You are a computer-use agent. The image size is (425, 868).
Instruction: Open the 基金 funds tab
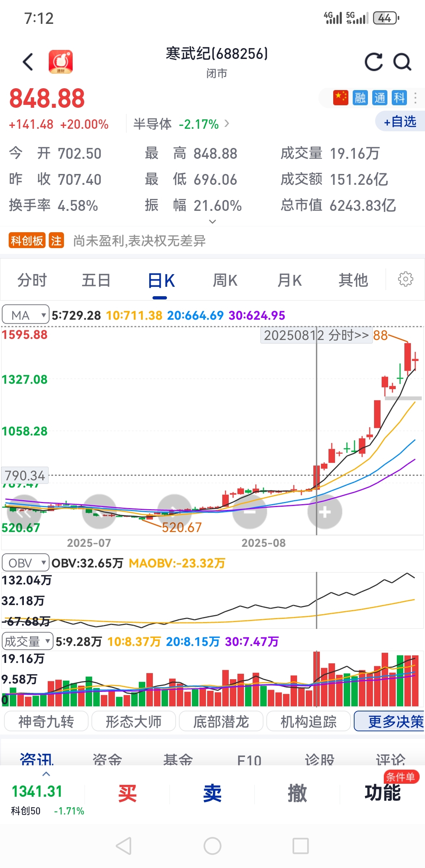coord(178,759)
